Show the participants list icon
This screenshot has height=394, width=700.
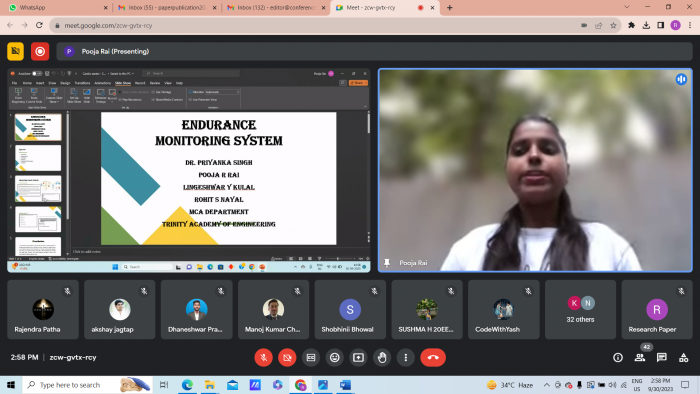640,357
